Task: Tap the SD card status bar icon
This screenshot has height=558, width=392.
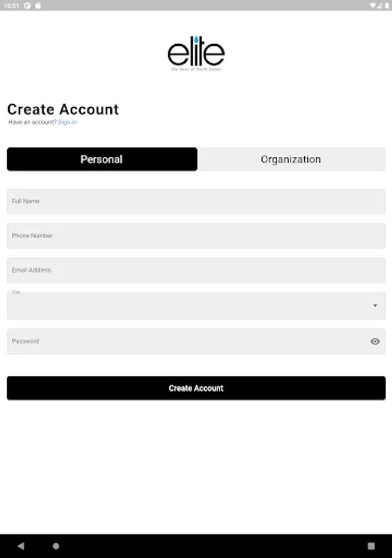Action: [x=38, y=5]
